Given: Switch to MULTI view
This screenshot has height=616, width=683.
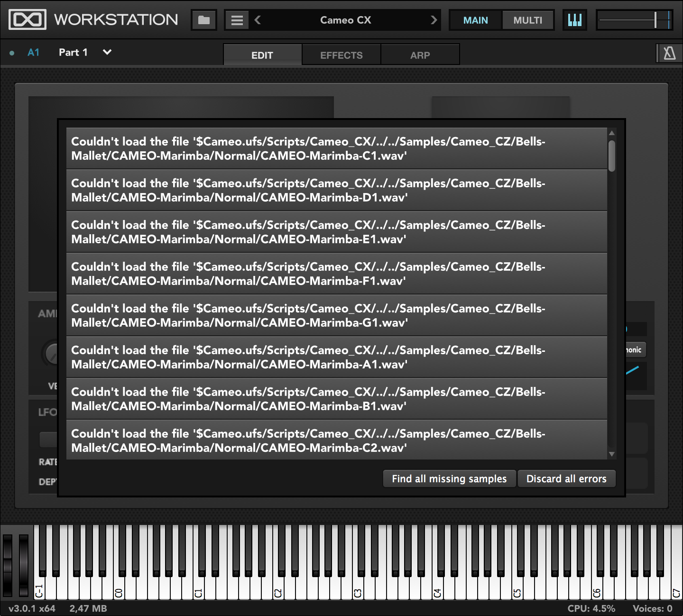Looking at the screenshot, I should [527, 20].
